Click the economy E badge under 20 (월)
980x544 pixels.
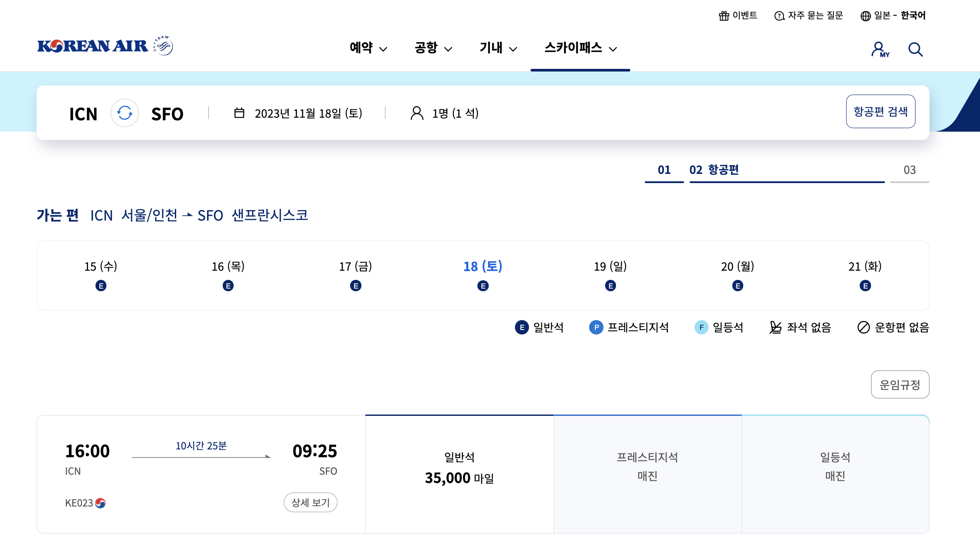pyautogui.click(x=738, y=286)
